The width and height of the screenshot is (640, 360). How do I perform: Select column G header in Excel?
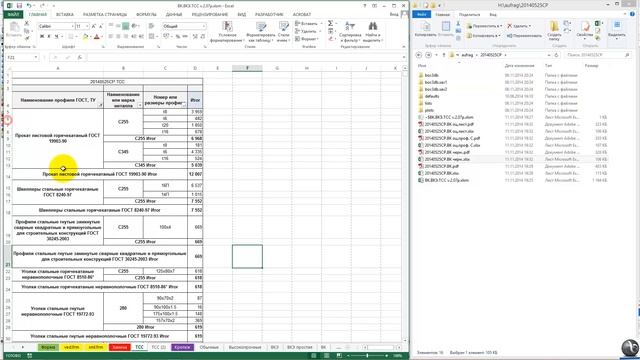coord(277,68)
